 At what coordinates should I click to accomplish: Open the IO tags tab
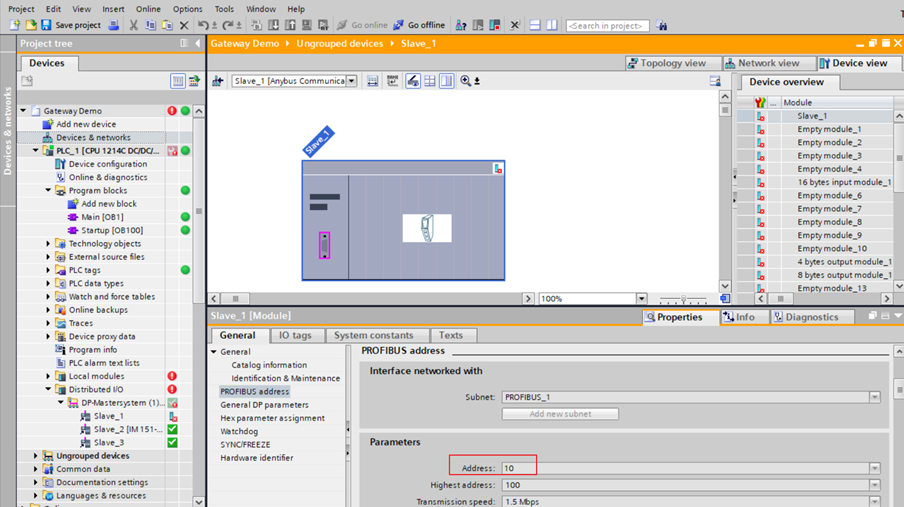click(295, 336)
